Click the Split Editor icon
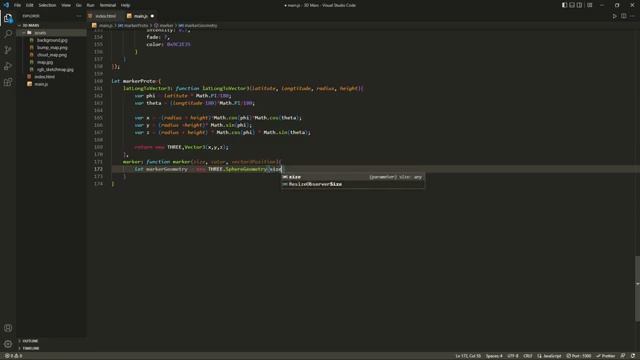The width and height of the screenshot is (640, 360). [623, 16]
